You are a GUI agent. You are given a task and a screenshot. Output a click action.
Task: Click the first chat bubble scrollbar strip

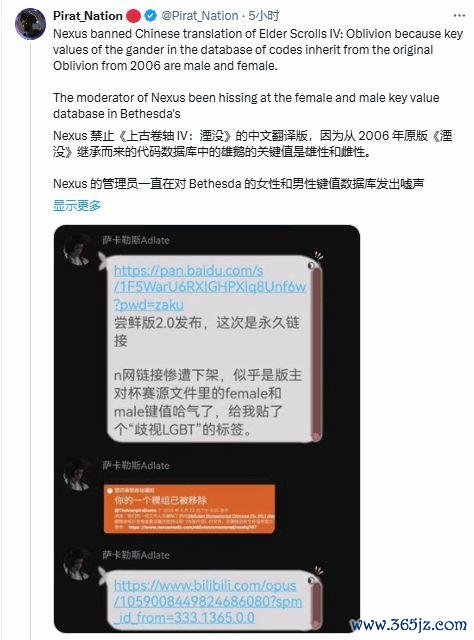[316, 351]
